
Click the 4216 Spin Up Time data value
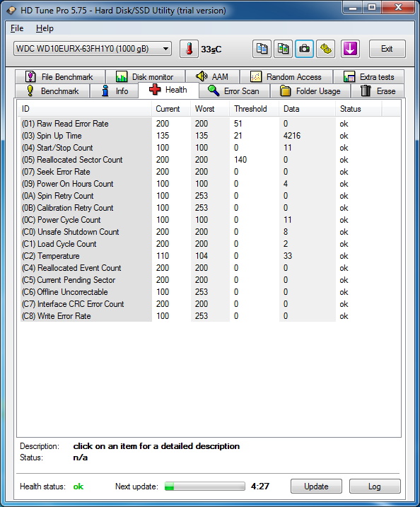pos(292,136)
